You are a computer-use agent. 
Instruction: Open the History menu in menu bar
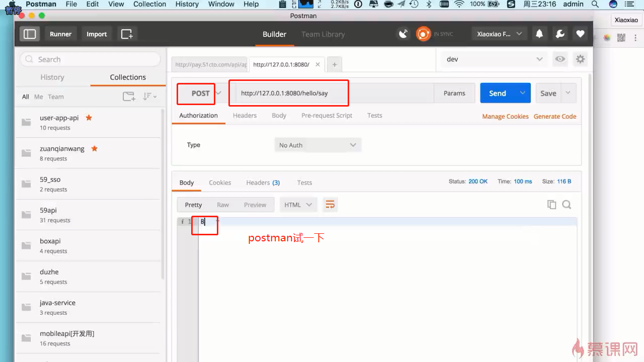[x=187, y=4]
